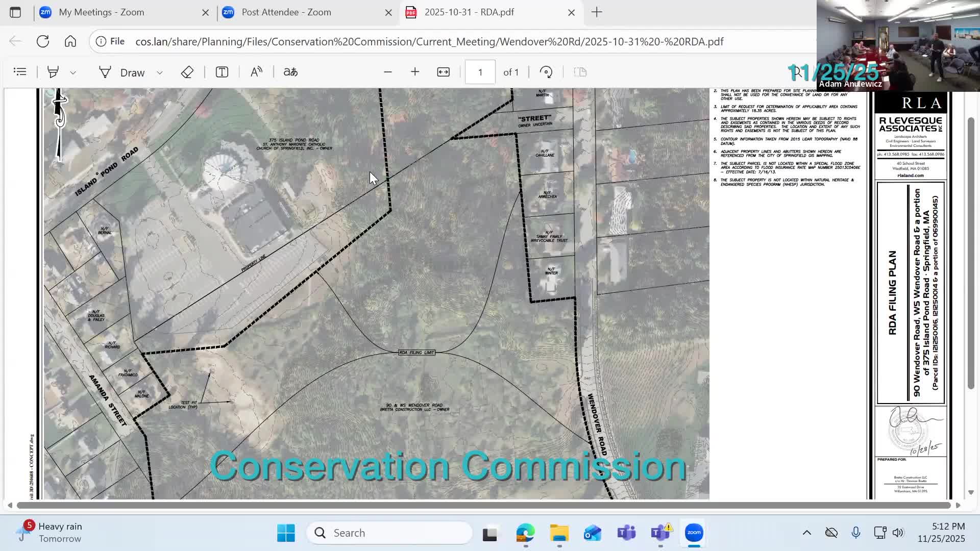Switch to the My Meetings Zoom tab
The height and width of the screenshot is (551, 980).
[x=102, y=12]
